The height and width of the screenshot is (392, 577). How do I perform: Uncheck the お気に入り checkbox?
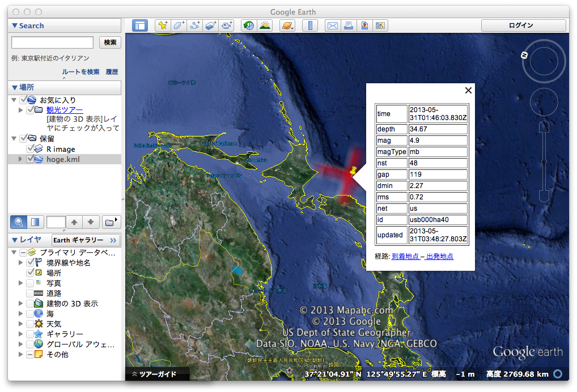(24, 100)
